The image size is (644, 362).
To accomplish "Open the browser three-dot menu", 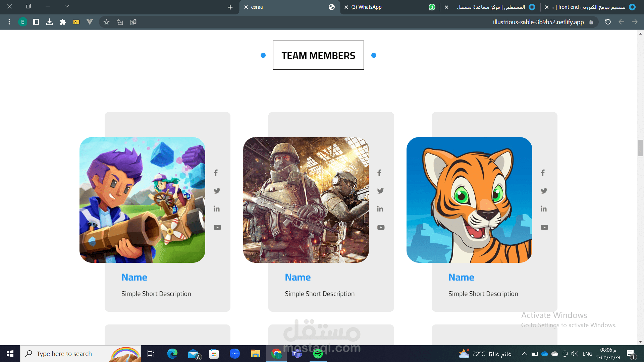I will coord(9,22).
